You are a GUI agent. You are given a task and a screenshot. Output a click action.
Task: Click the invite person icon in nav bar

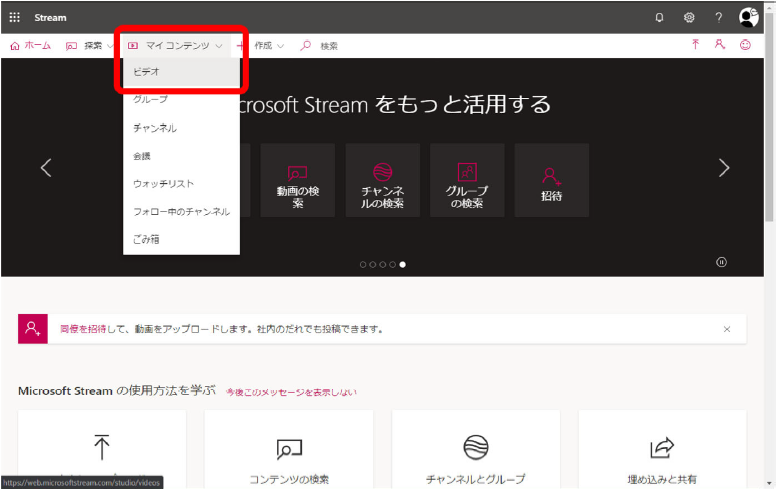tap(720, 45)
